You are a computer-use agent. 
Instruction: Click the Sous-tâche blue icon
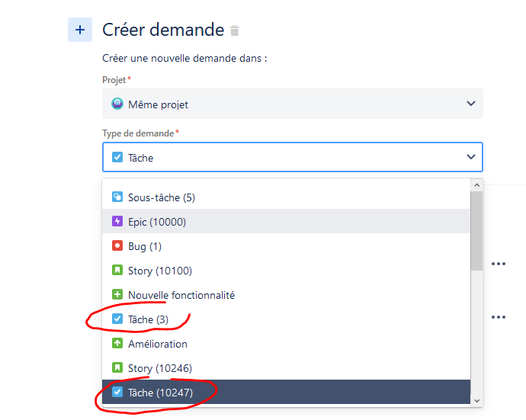tap(117, 197)
